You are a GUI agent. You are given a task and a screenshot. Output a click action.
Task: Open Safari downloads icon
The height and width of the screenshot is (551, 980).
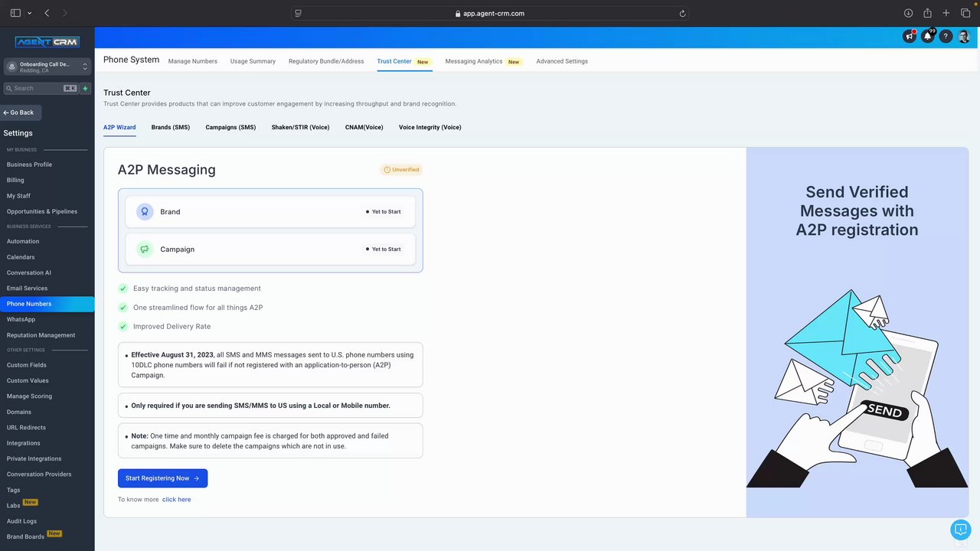pyautogui.click(x=908, y=13)
